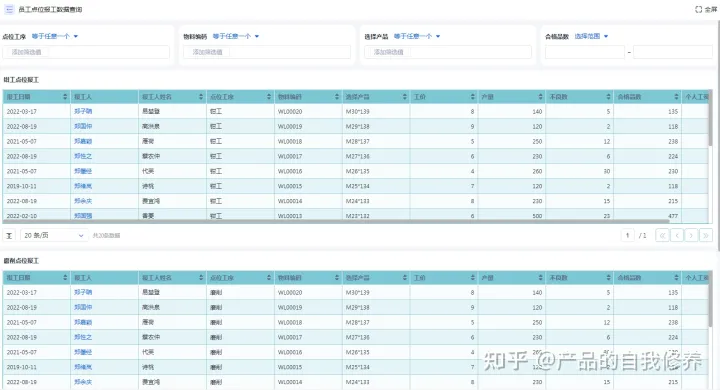Open worker link in upper table WL00019 row
720x390 pixels.
coord(83,126)
